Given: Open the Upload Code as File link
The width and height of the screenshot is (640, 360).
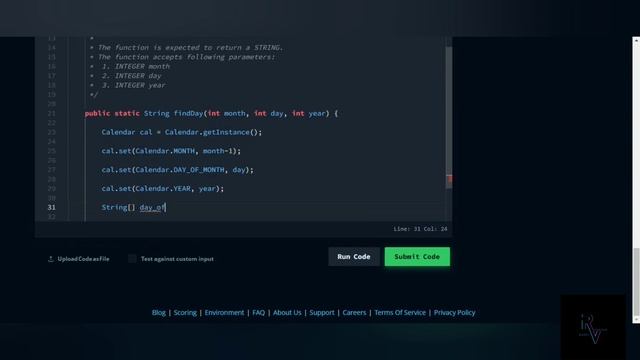Looking at the screenshot, I should pyautogui.click(x=83, y=259).
